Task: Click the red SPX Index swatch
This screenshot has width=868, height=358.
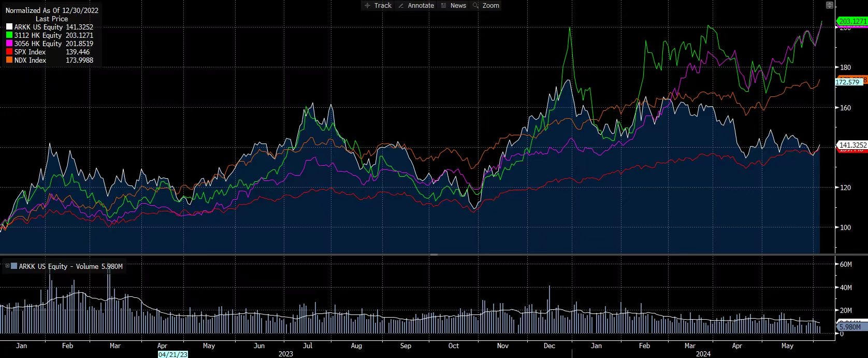Action: (x=9, y=52)
